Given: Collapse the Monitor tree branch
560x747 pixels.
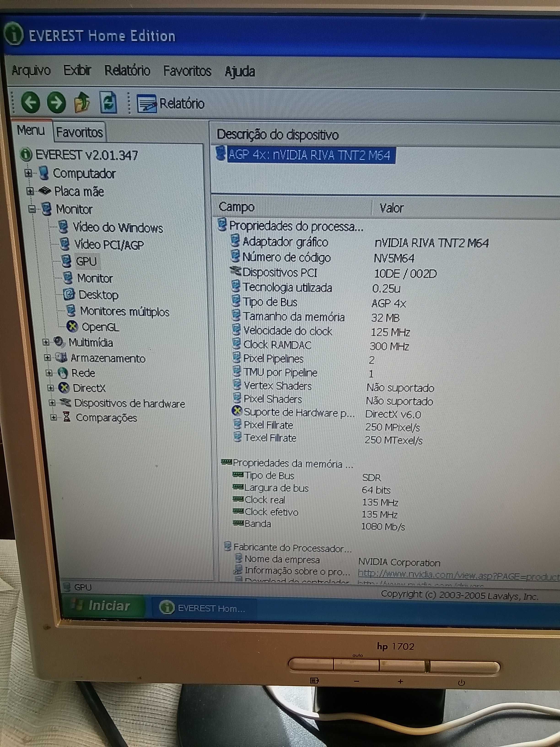Looking at the screenshot, I should tap(32, 209).
